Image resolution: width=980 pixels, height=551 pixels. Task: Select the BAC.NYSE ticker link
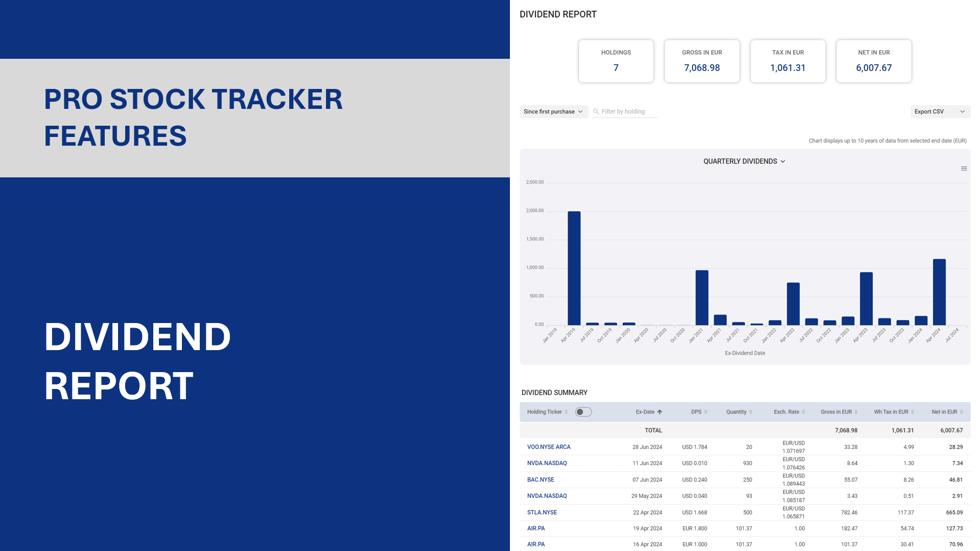[x=541, y=479]
